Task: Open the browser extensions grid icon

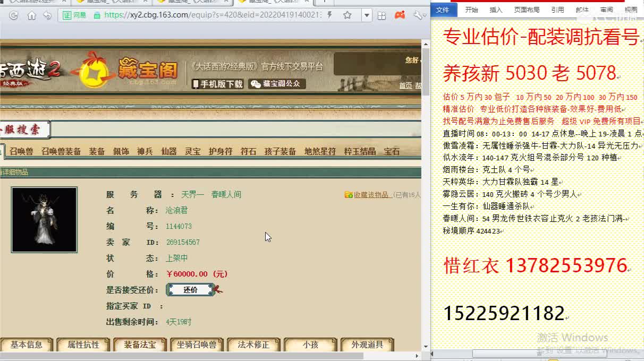Action: [x=382, y=15]
